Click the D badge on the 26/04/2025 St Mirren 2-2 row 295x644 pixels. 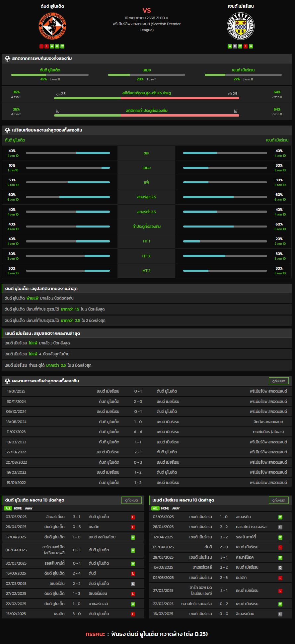[x=280, y=527]
